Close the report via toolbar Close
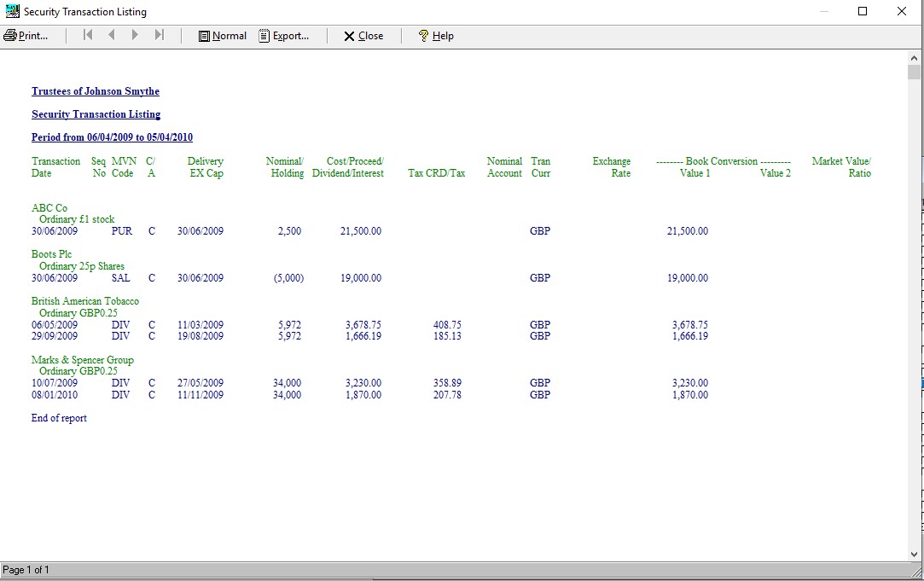The image size is (924, 581). pyautogui.click(x=363, y=36)
